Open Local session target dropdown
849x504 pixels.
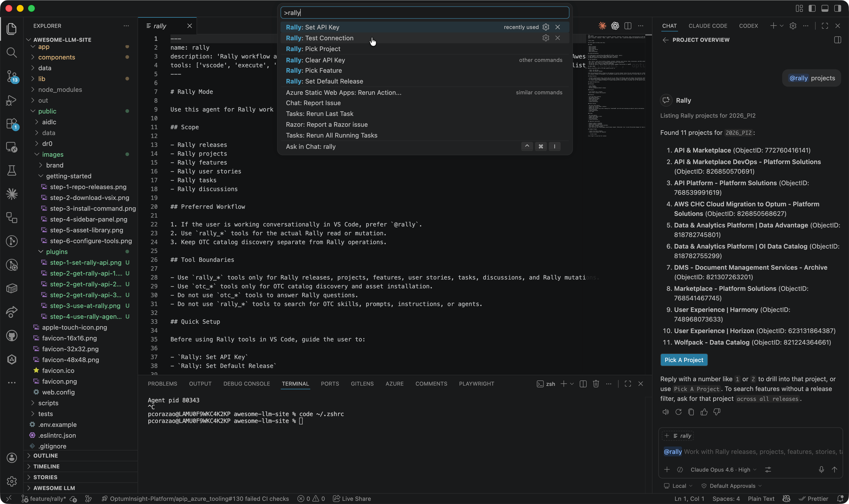coord(678,486)
